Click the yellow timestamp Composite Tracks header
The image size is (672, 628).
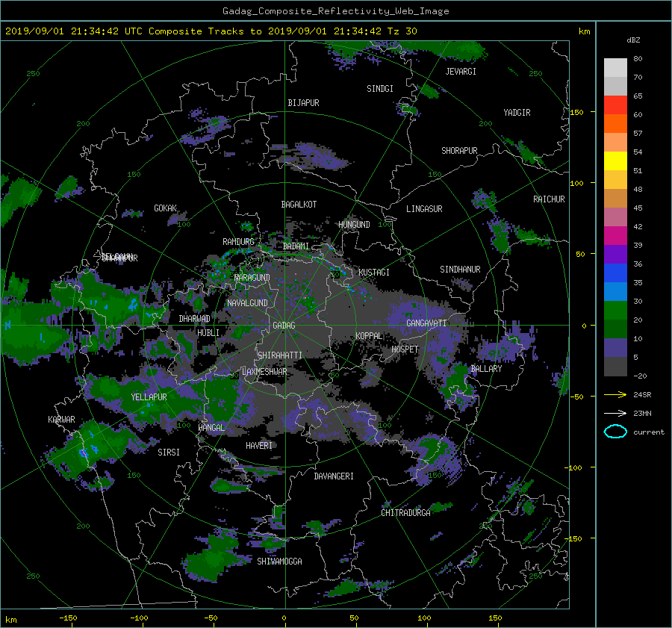click(x=211, y=31)
